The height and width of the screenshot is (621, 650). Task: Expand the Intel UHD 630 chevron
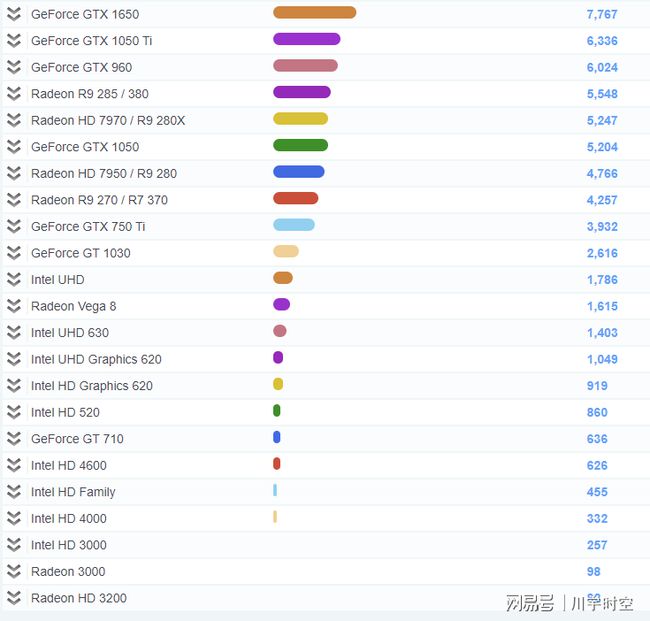click(14, 332)
